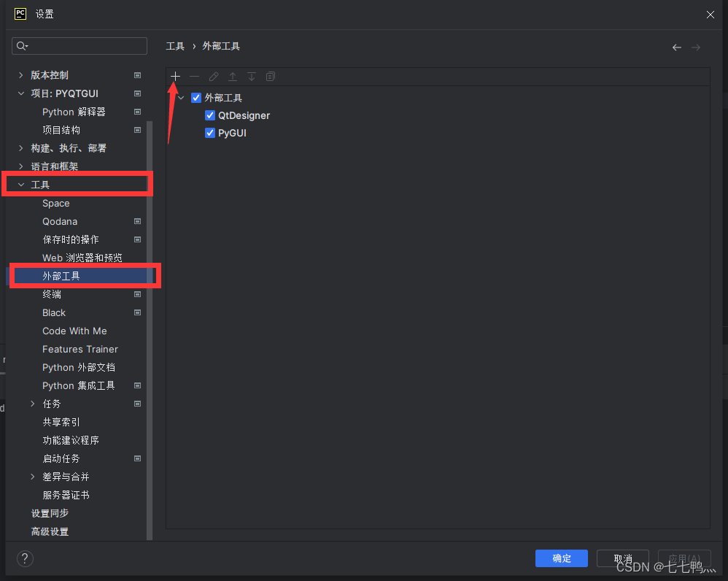Expand the 任务 subsection
Viewport: 728px width, 581px height.
(33, 404)
